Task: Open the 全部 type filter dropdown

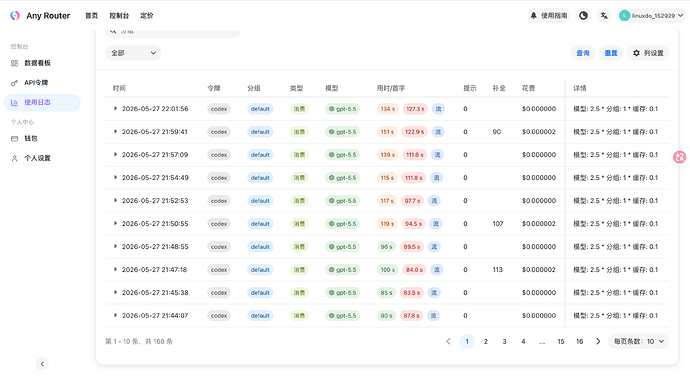Action: 133,53
